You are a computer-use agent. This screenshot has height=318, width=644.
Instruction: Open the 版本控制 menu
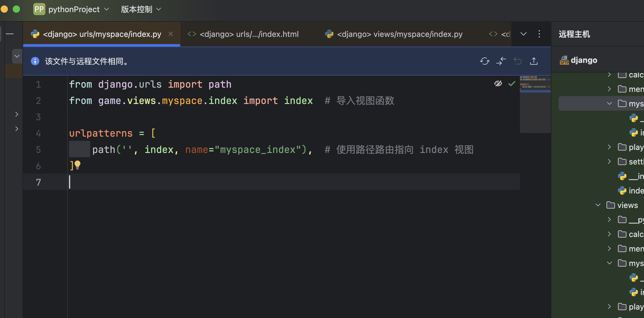[141, 9]
